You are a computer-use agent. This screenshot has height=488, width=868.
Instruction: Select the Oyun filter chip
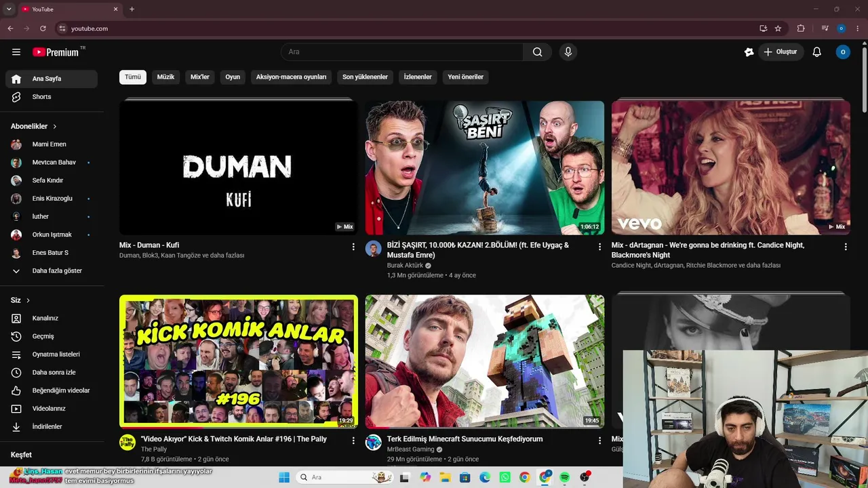[233, 77]
